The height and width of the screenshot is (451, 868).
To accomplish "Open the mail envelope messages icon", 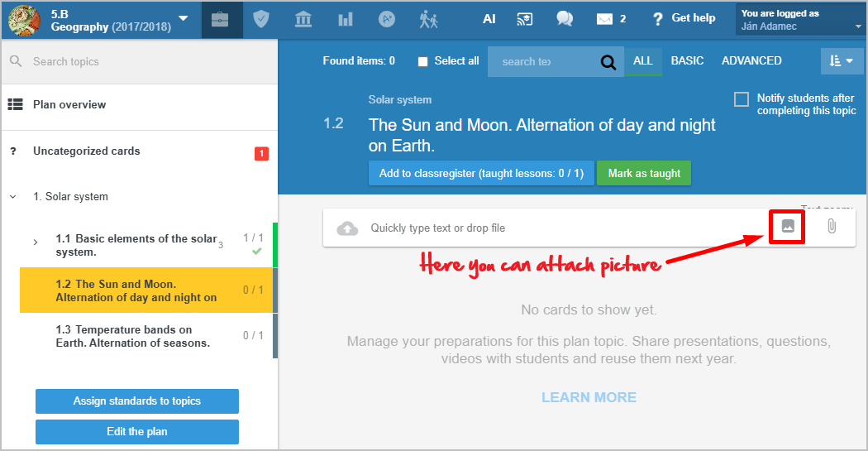I will pyautogui.click(x=605, y=19).
